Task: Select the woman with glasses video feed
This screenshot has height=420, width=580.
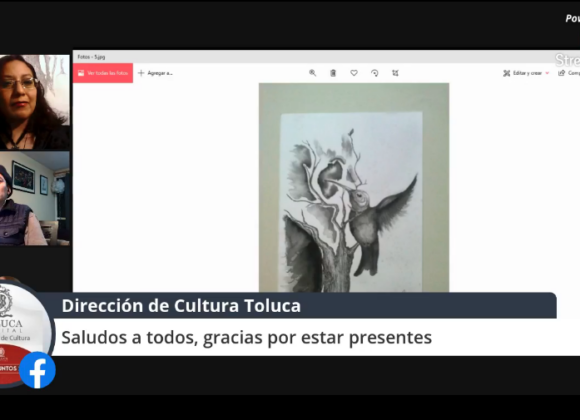Action: coord(35,102)
